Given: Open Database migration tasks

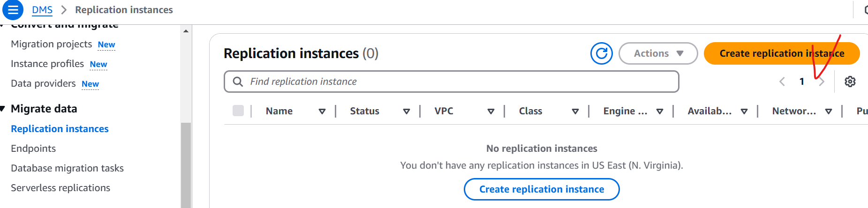Looking at the screenshot, I should (67, 168).
